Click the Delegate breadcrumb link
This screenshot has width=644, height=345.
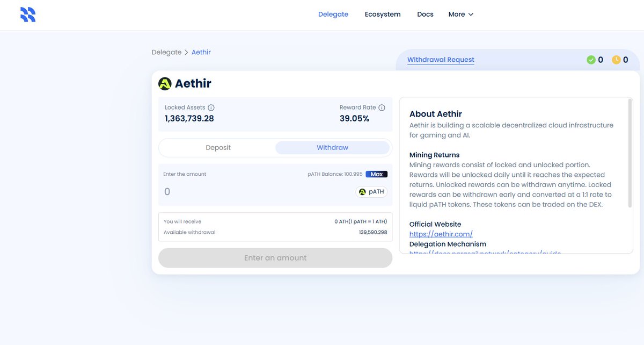pos(166,52)
